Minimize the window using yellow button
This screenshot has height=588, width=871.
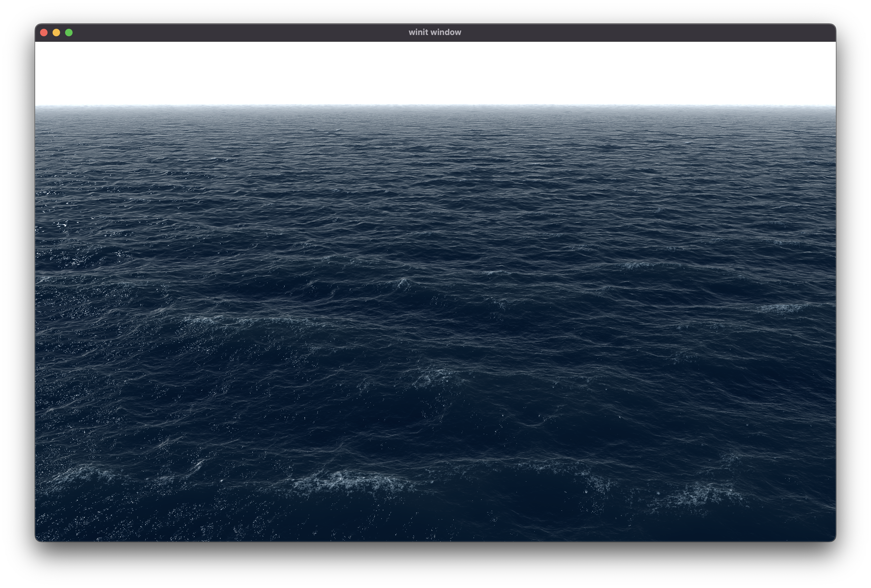(x=56, y=33)
